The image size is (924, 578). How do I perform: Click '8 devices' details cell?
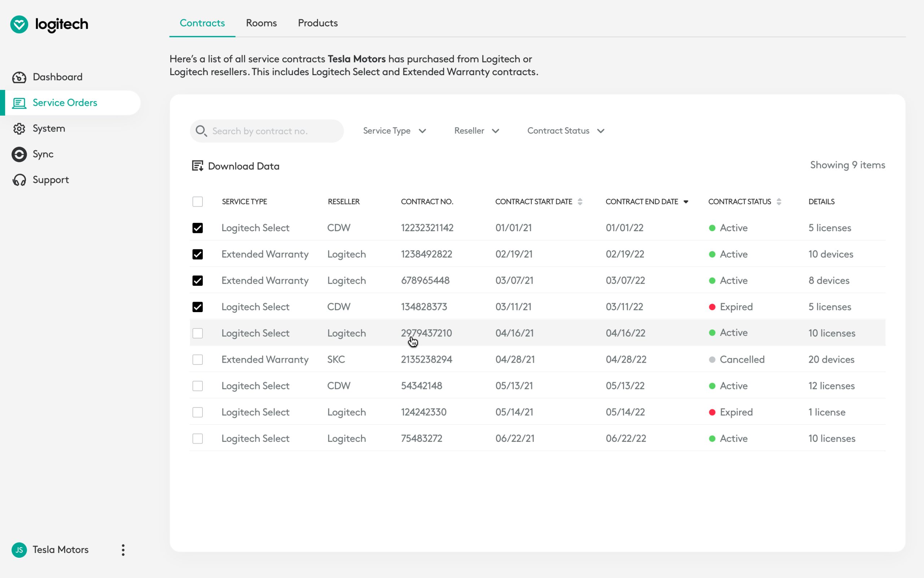tap(829, 281)
